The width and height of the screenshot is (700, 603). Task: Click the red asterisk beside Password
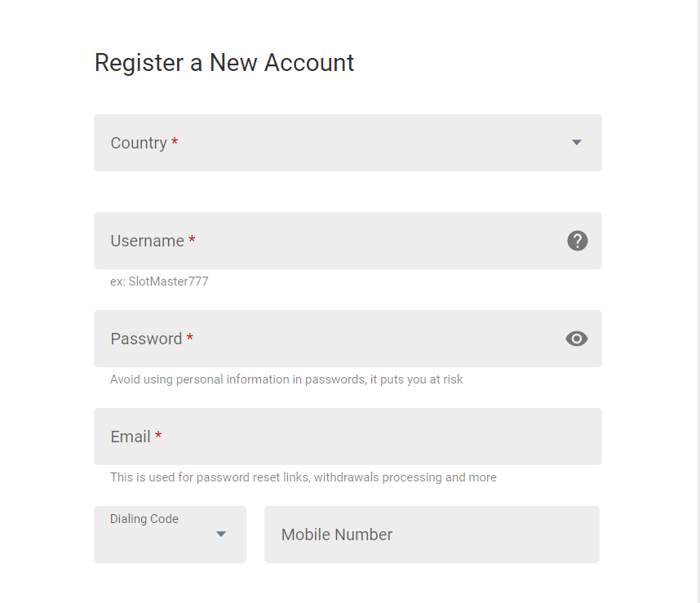pos(190,337)
